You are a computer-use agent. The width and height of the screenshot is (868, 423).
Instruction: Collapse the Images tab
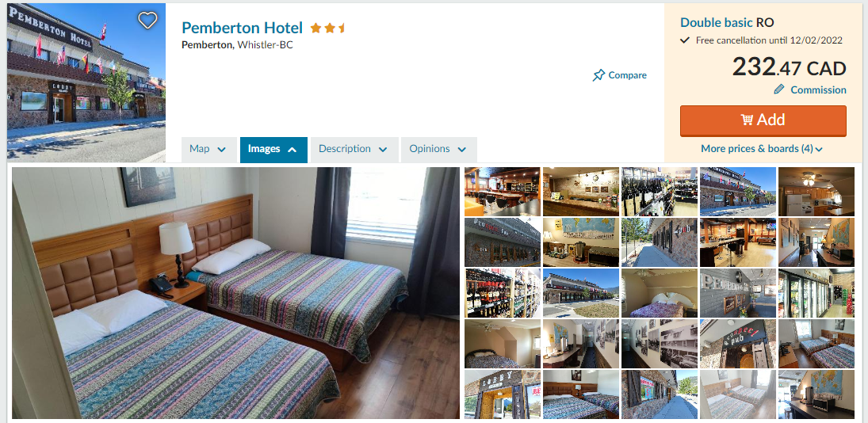[273, 149]
